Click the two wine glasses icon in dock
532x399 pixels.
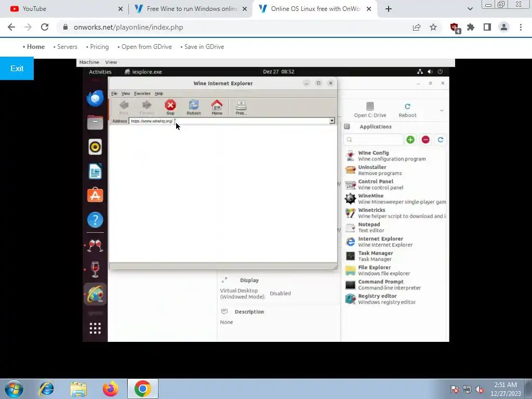pos(95,245)
